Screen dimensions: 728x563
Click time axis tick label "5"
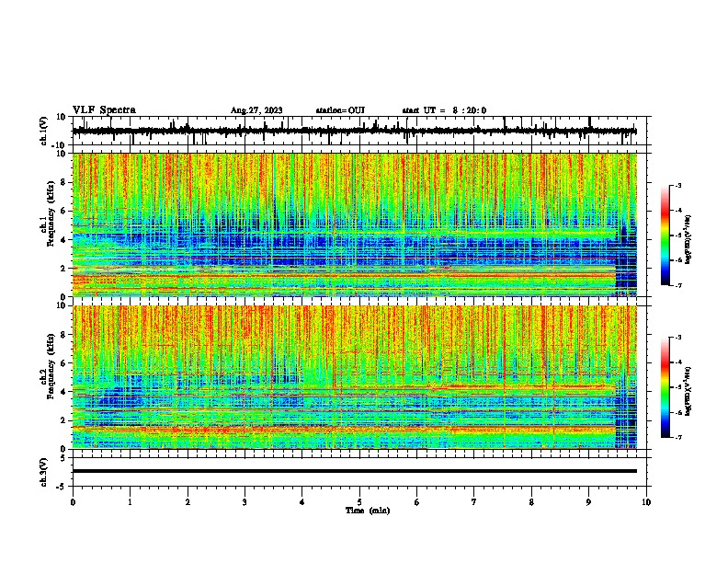pyautogui.click(x=359, y=502)
